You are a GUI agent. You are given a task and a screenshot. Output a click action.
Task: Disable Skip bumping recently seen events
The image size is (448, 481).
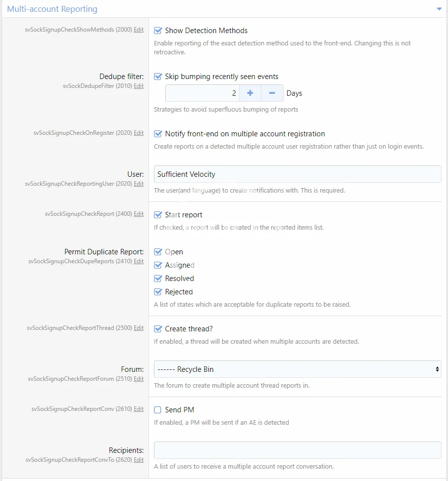[158, 77]
